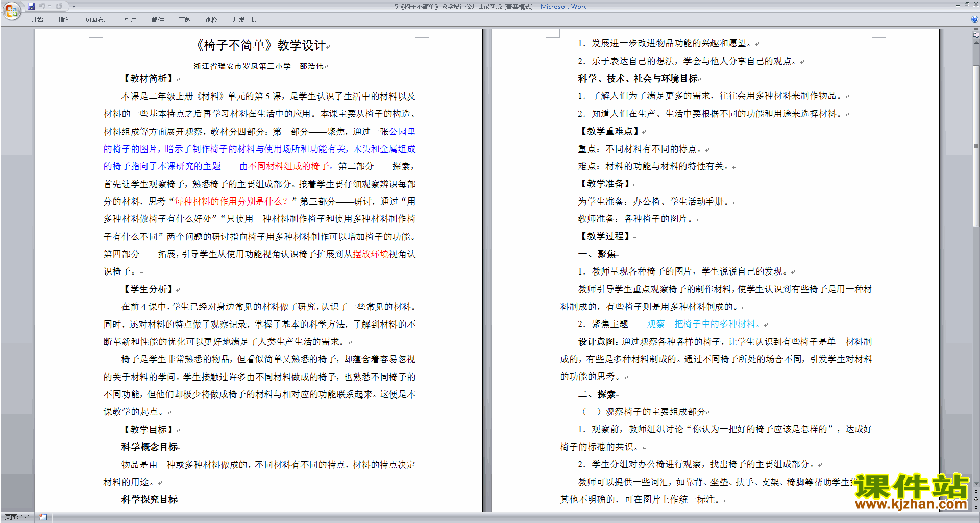This screenshot has height=523, width=980.
Task: Click the split-window handle above the scrollbar
Action: pos(976,30)
